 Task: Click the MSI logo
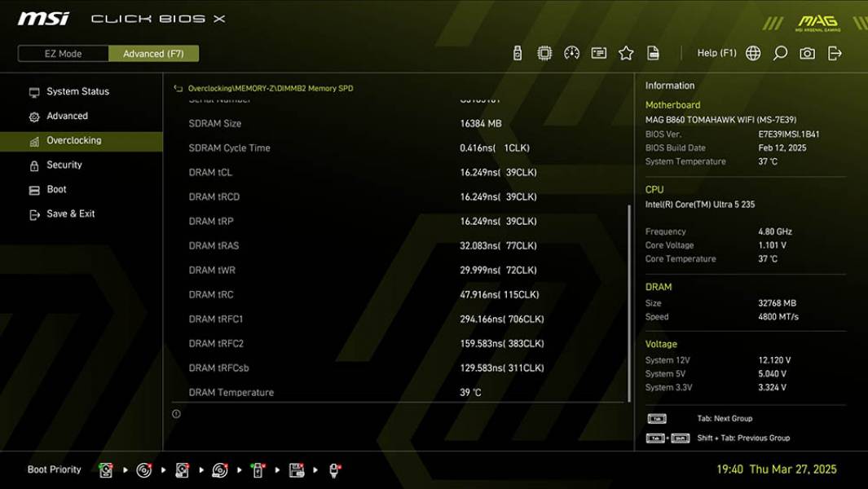(43, 19)
